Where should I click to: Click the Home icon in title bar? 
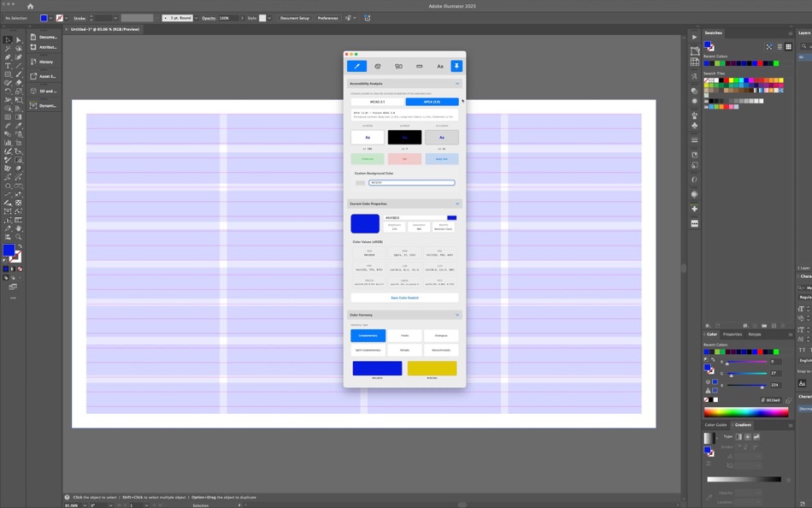tap(30, 6)
